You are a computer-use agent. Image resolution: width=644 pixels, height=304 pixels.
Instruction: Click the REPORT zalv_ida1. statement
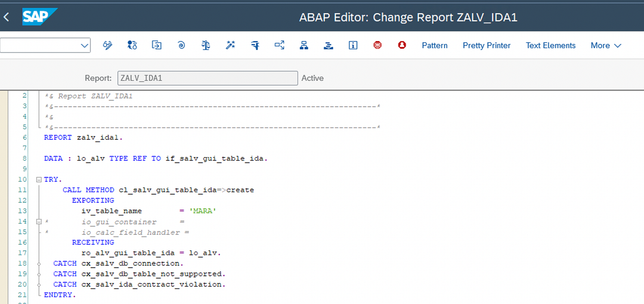pos(83,138)
